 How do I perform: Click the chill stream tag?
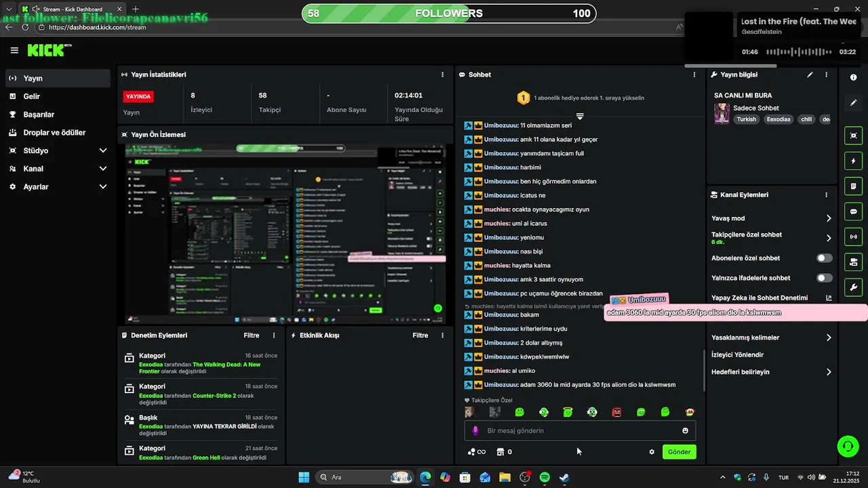click(806, 119)
